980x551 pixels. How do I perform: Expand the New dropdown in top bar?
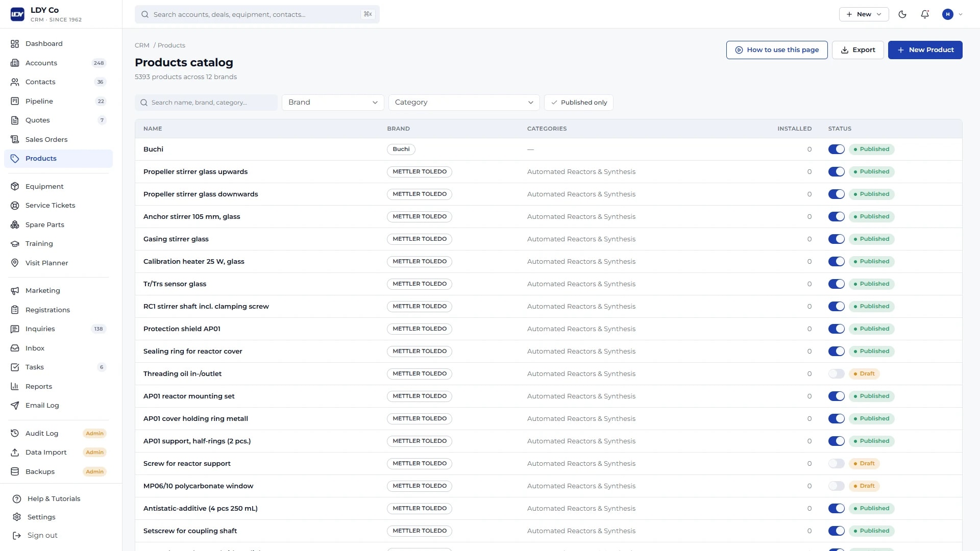tap(864, 14)
